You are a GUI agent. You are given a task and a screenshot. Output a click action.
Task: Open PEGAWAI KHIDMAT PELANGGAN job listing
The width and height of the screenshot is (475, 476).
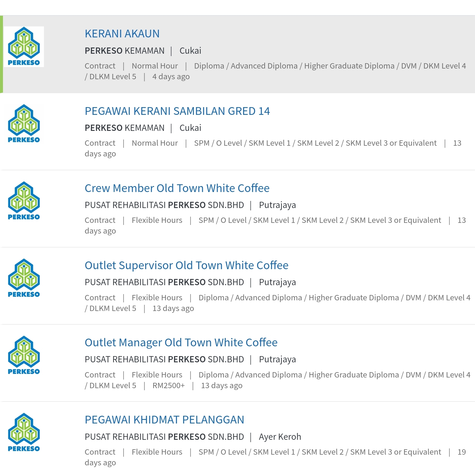point(164,420)
